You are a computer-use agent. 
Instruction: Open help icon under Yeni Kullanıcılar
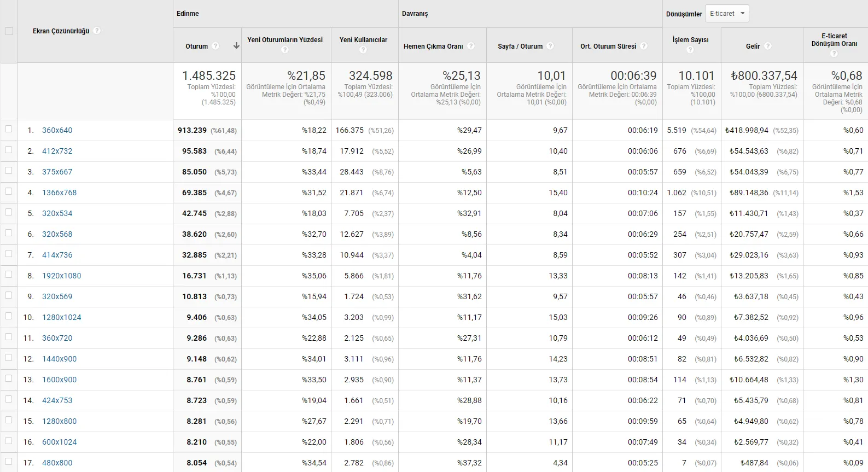pos(363,50)
